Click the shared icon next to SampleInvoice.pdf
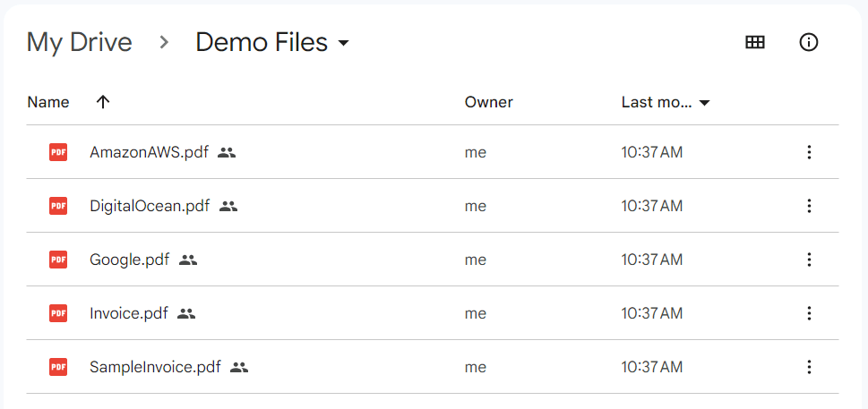The image size is (868, 409). coord(239,367)
